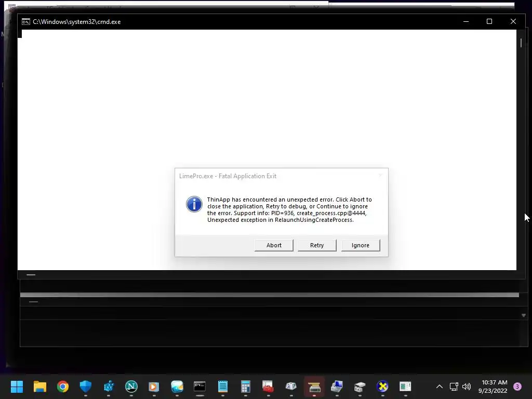
Task: Open Netscape Navigator from the taskbar
Action: click(131, 387)
